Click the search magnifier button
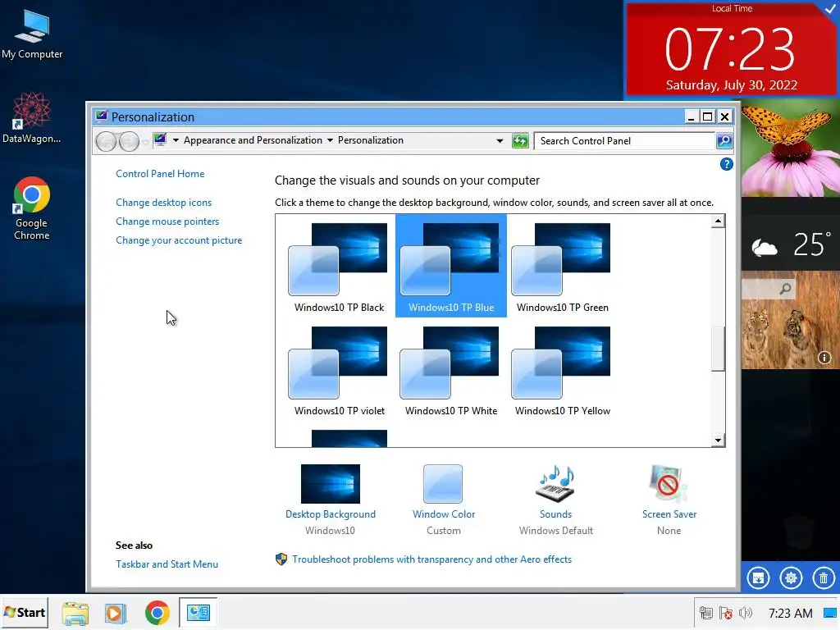The image size is (840, 630). coord(724,141)
